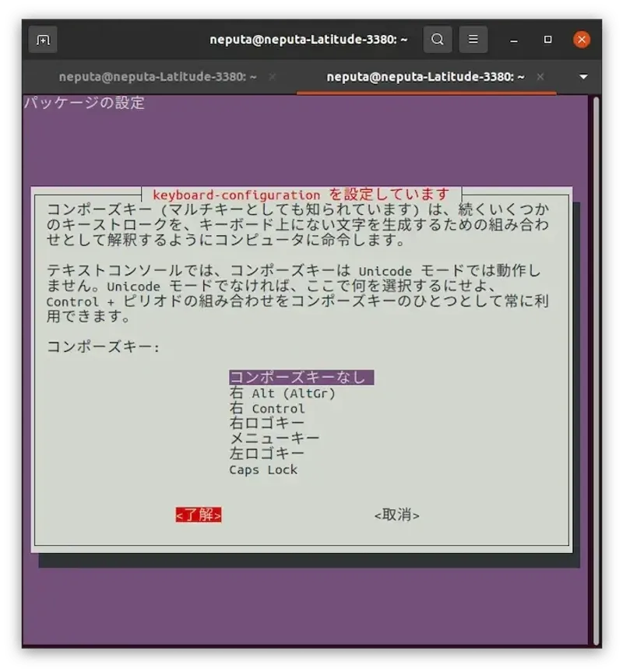Select the コンポーズキーなし option
Viewport: 623px width, 672px height.
coord(300,378)
